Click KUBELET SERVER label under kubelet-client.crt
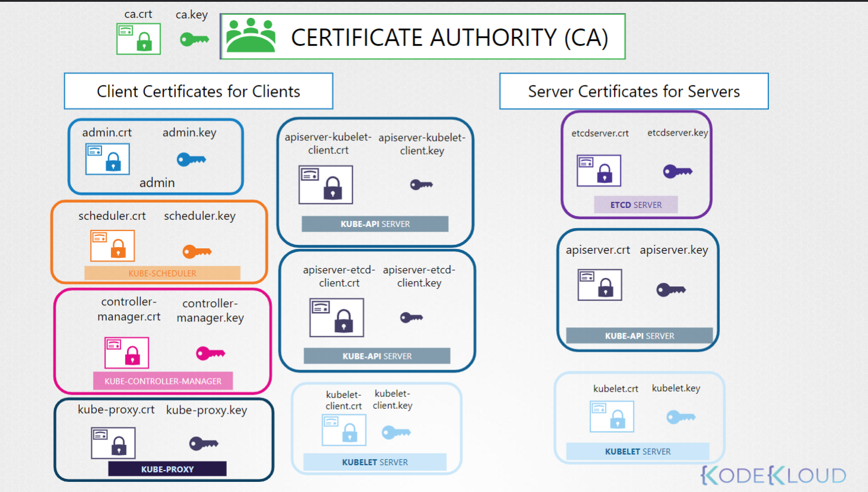The image size is (868, 492). 375,462
